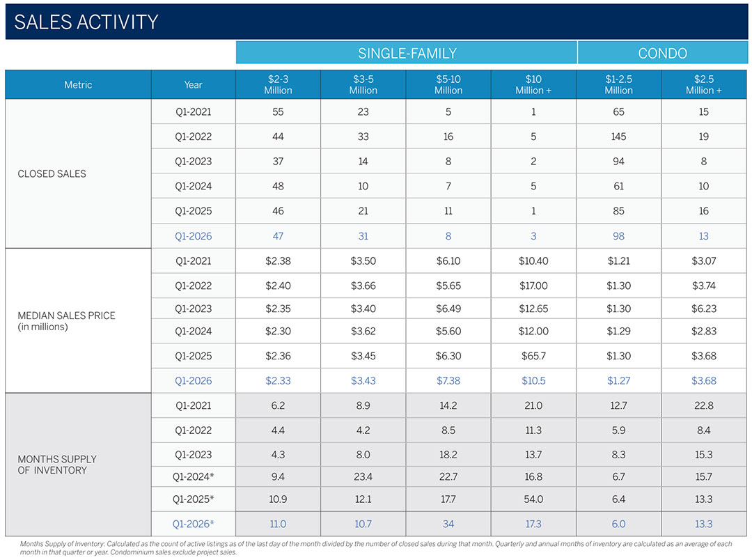Click the 54.0 months supply value
Image resolution: width=752 pixels, height=560 pixels.
pyautogui.click(x=533, y=499)
